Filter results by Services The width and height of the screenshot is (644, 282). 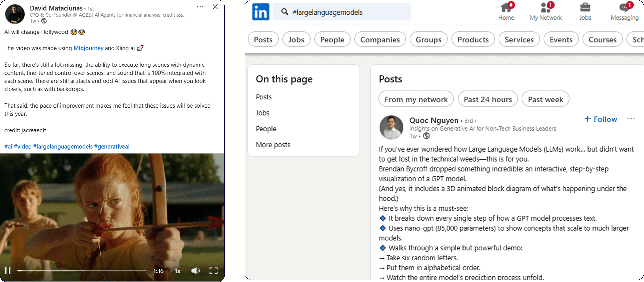click(519, 39)
